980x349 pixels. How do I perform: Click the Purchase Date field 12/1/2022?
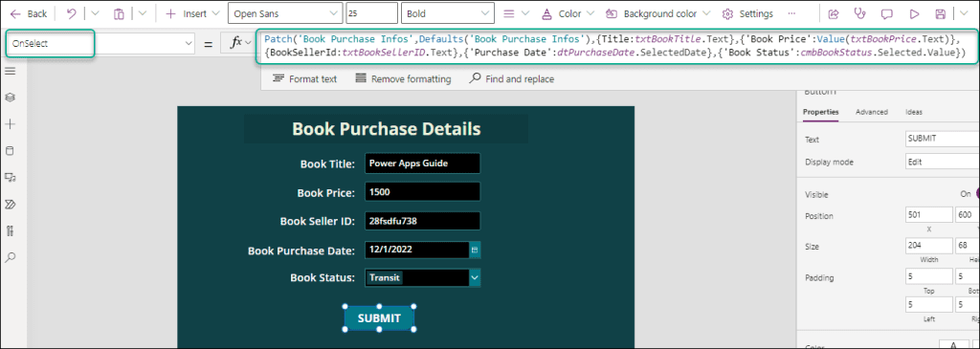click(x=417, y=250)
